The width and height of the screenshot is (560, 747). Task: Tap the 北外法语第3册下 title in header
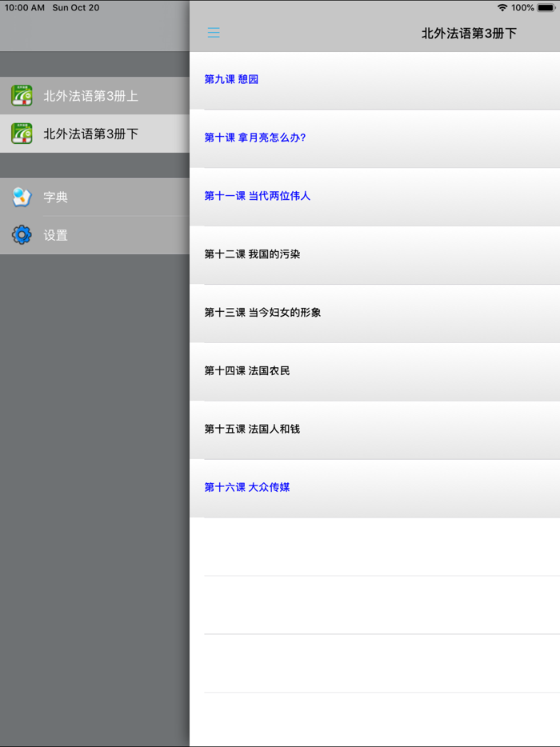pos(469,33)
